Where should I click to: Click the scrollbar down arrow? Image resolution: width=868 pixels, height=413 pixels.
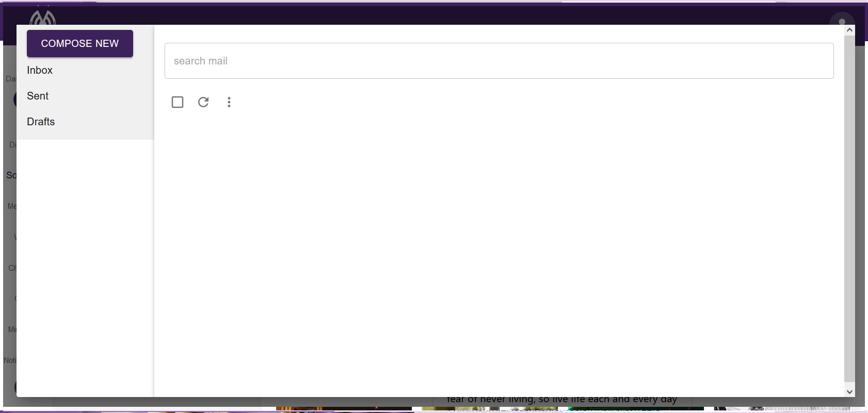(x=849, y=391)
